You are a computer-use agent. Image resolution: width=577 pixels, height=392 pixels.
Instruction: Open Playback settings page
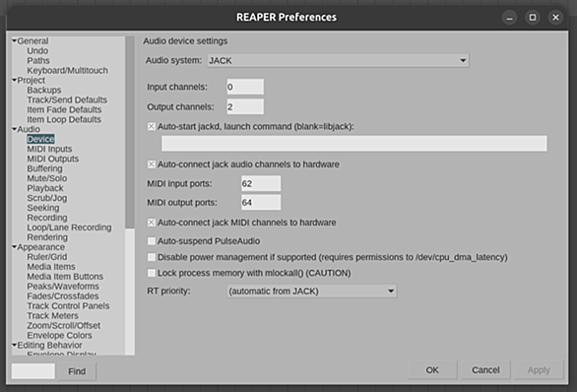pos(45,188)
